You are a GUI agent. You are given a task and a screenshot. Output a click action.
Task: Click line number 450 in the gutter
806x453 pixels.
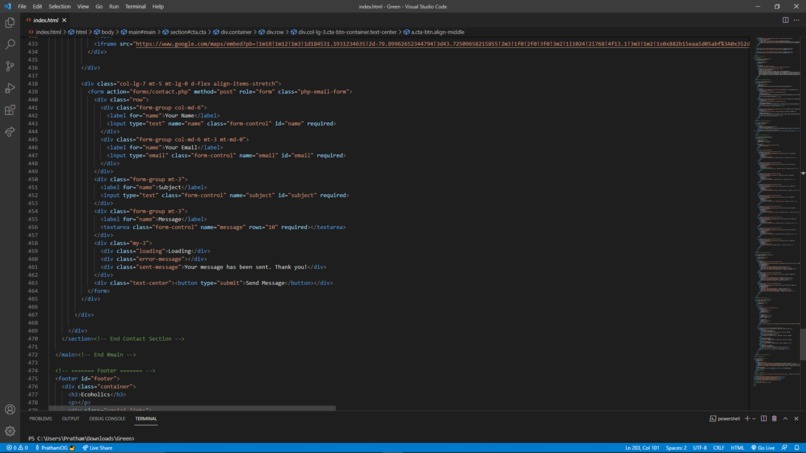pos(33,179)
